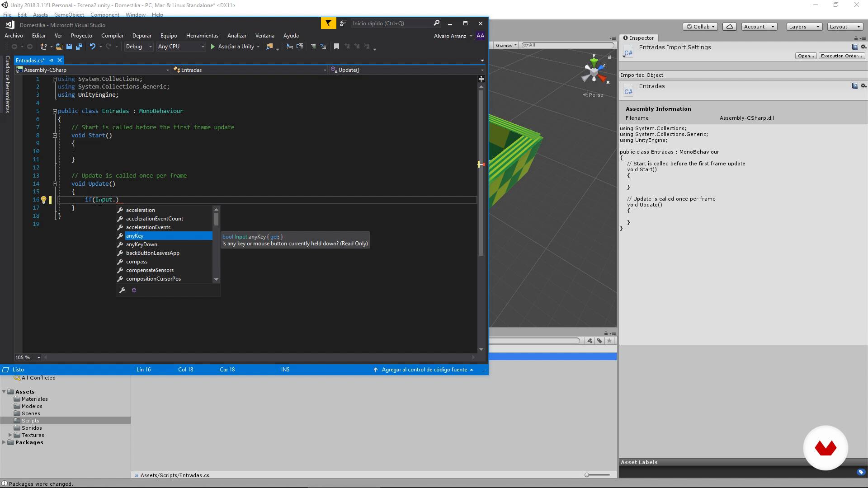Click the Visual Studio notifications flag icon

click(329, 23)
